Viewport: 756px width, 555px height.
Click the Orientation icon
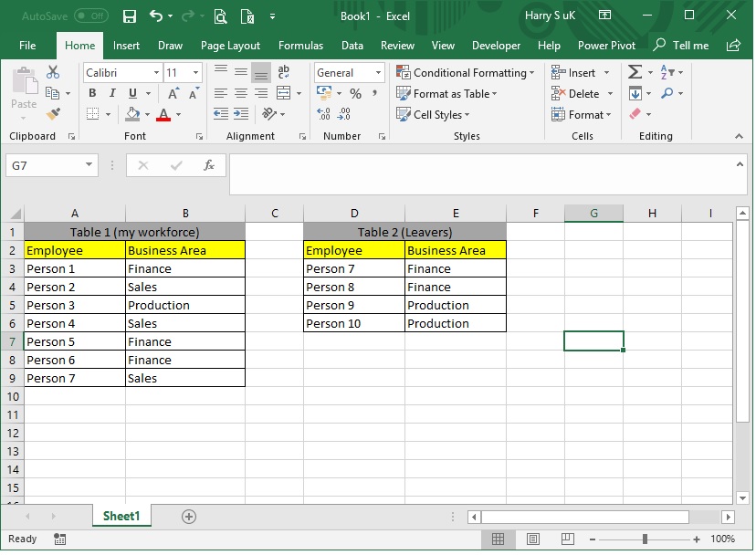(269, 114)
